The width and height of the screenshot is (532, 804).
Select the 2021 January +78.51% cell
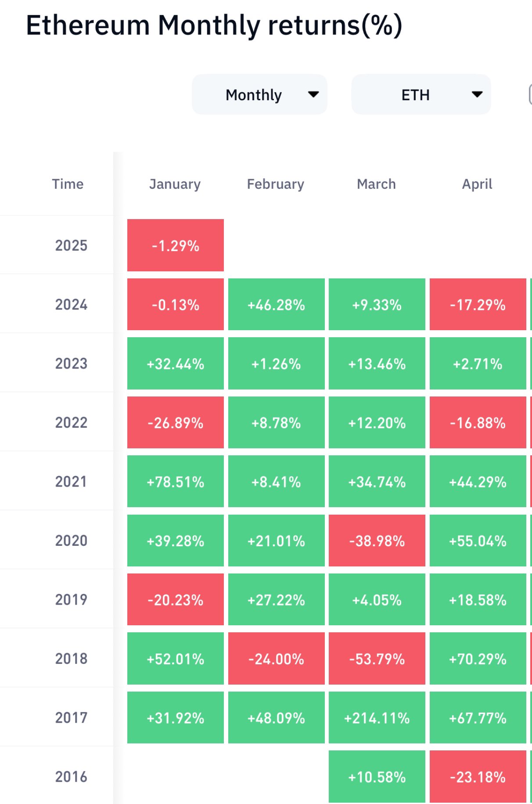point(176,482)
